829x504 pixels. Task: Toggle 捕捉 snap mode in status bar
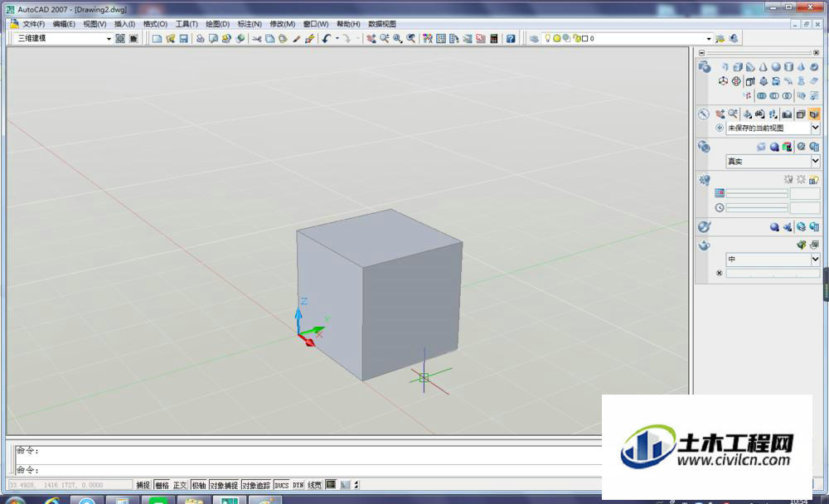pyautogui.click(x=143, y=485)
